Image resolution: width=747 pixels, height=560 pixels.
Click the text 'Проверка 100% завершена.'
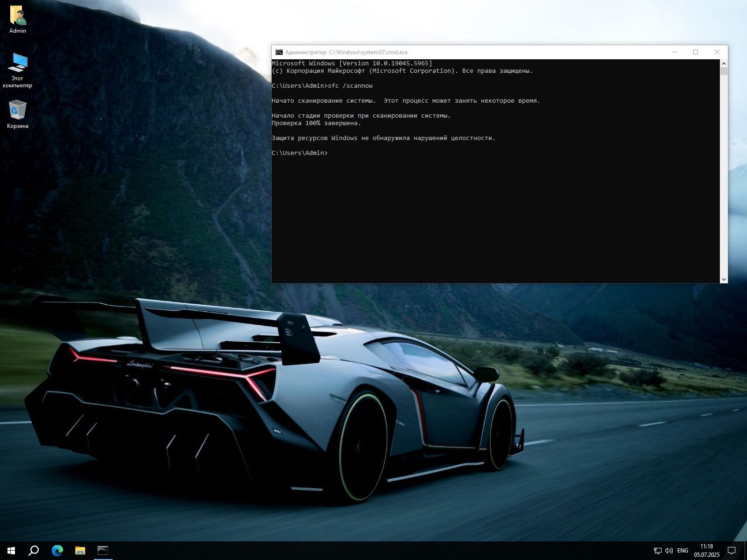[x=317, y=123]
